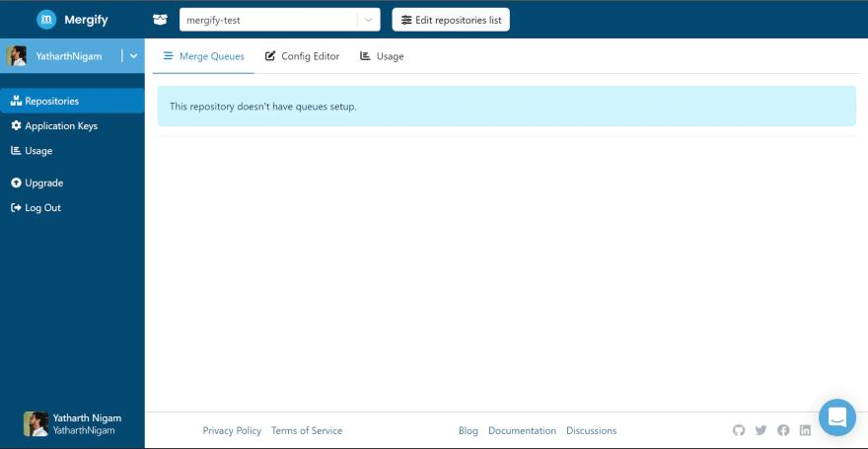Switch to the Merge Queues tab

click(203, 56)
